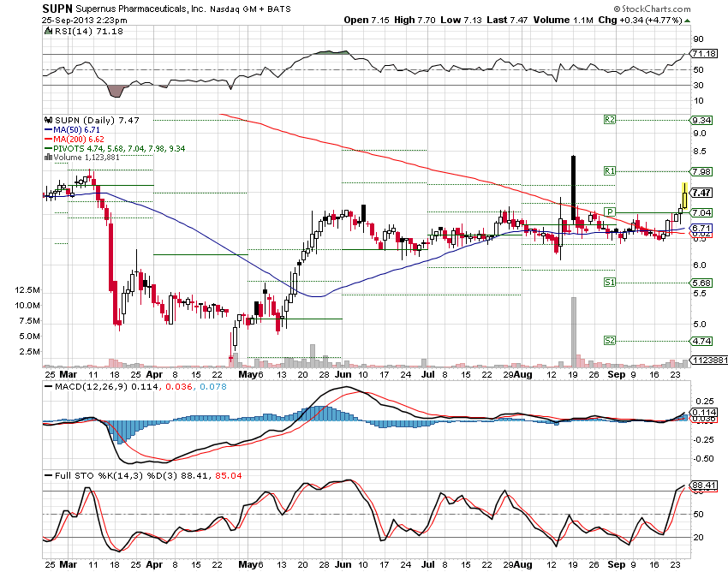Click the RSI(14) indicator icon
The width and height of the screenshot is (728, 572).
click(48, 31)
